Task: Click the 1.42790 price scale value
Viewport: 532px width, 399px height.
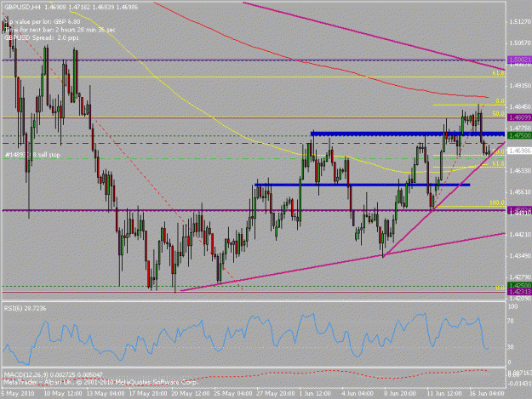Action: pos(520,277)
